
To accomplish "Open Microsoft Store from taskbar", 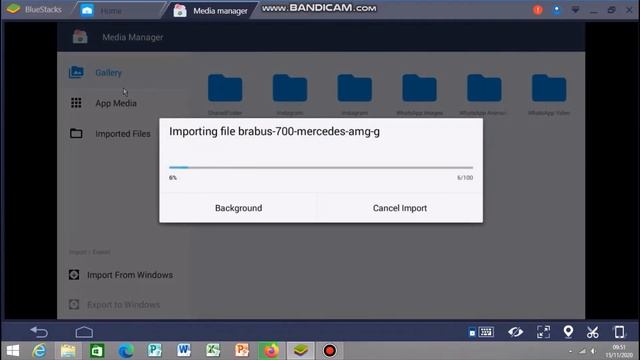I will point(97,351).
